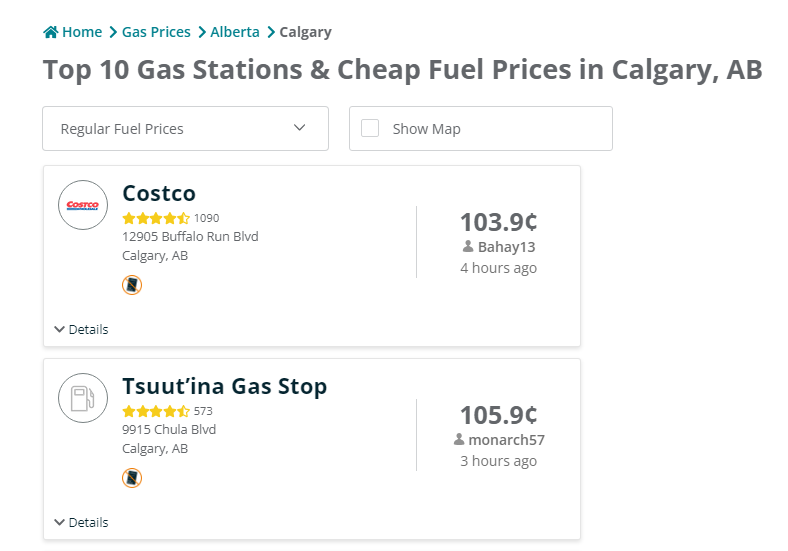788x551 pixels.
Task: Expand Details for Costco station
Action: [x=81, y=329]
